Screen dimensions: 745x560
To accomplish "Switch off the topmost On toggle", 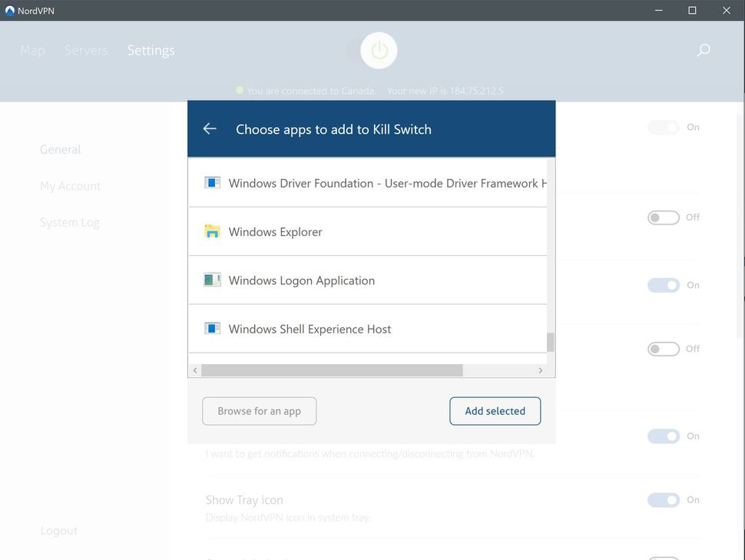I will coord(662,128).
